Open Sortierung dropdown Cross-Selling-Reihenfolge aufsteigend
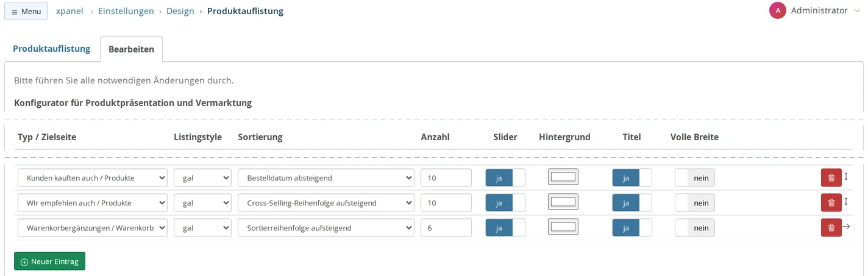The height and width of the screenshot is (276, 868). click(x=326, y=203)
